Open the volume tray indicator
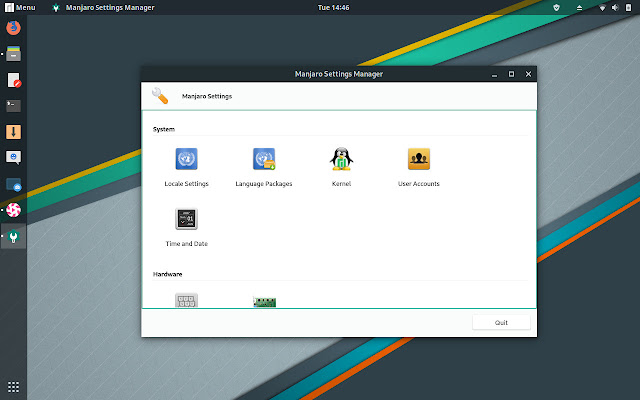This screenshot has height=400, width=640. point(615,7)
